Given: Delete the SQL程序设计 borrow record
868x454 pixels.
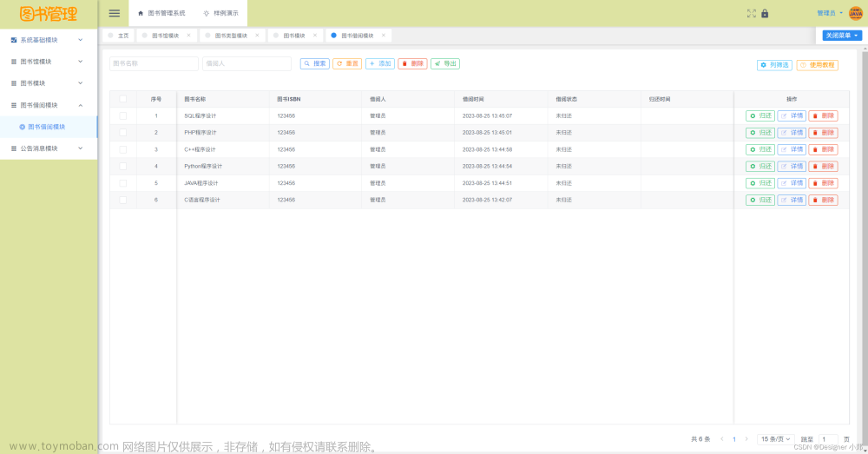Looking at the screenshot, I should [x=823, y=115].
